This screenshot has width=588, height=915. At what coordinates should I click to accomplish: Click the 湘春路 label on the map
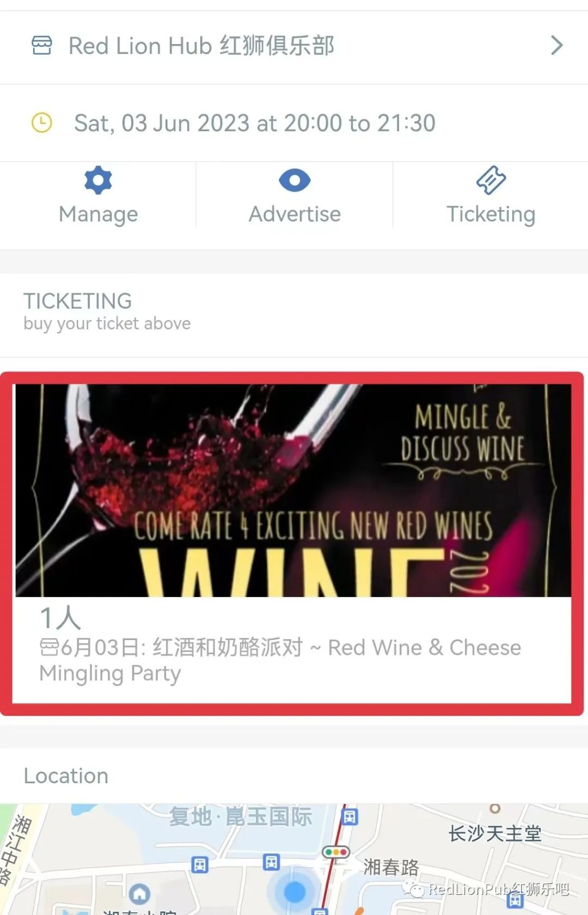391,867
